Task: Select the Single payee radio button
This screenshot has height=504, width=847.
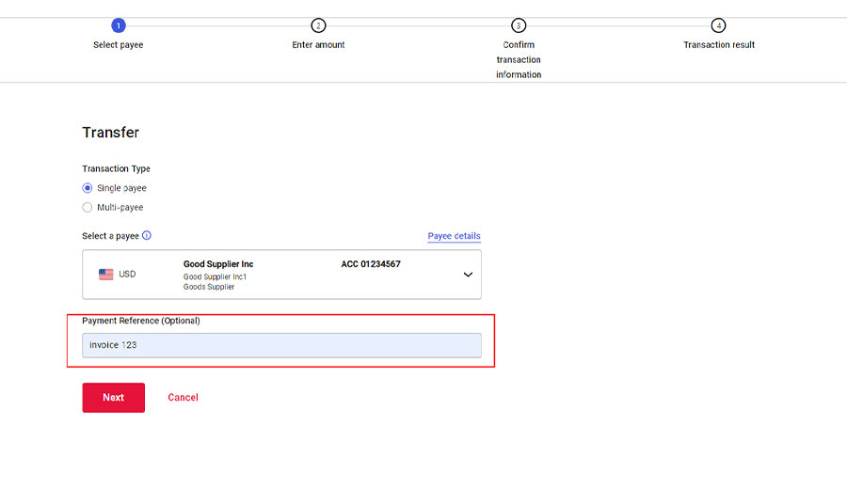Action: [x=88, y=188]
